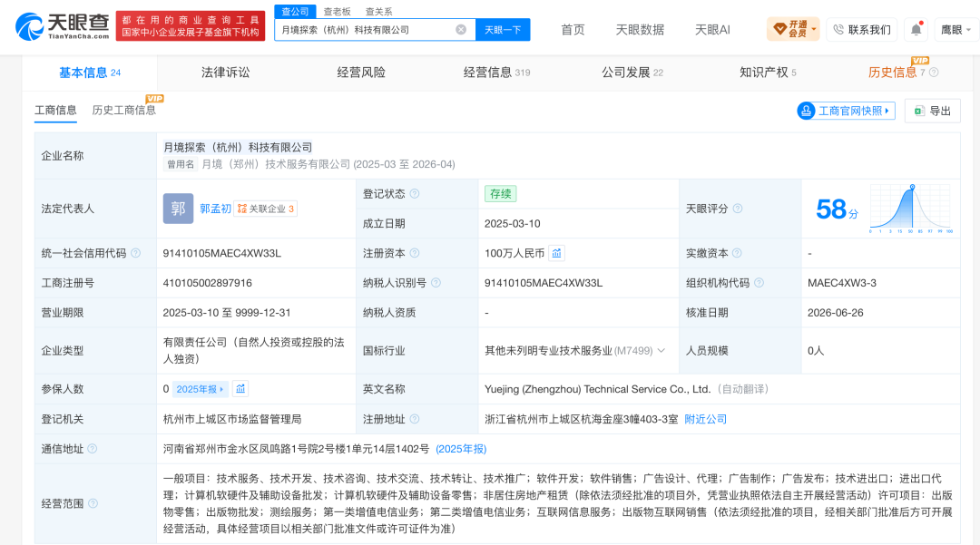The width and height of the screenshot is (980, 545).
Task: Select the 基本信息 tab
Action: click(x=89, y=73)
